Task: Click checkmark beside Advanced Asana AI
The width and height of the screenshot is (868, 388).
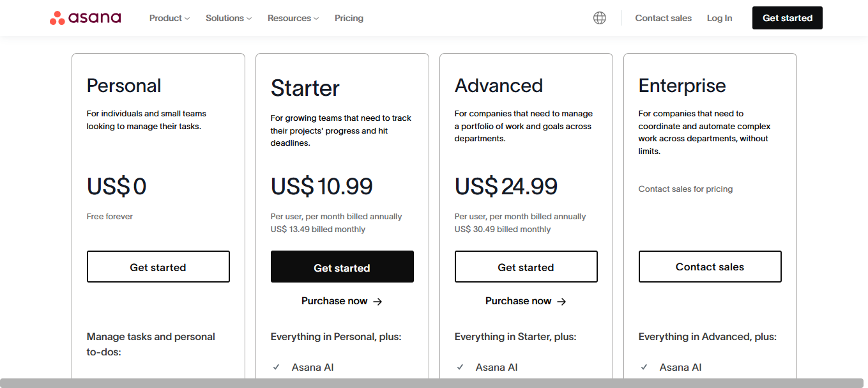Action: (x=461, y=368)
